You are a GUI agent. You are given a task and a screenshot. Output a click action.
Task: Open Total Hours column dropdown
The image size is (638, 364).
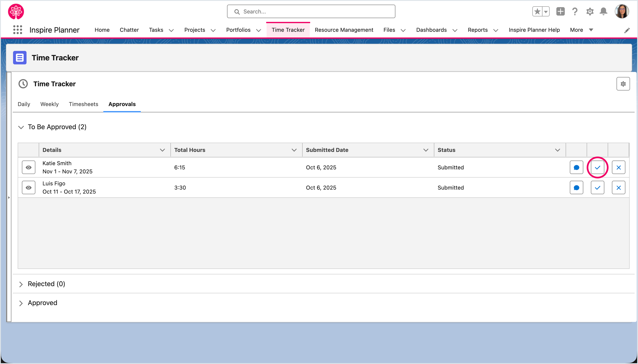coord(294,150)
